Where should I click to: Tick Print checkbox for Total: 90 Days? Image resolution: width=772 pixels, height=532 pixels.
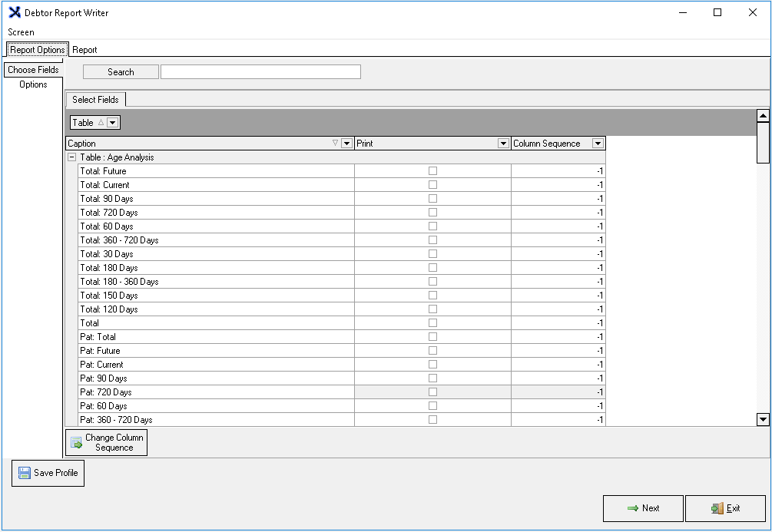(432, 198)
